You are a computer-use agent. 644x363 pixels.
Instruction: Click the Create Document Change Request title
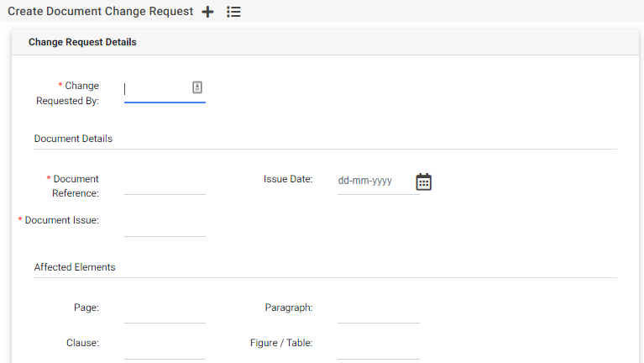(100, 12)
